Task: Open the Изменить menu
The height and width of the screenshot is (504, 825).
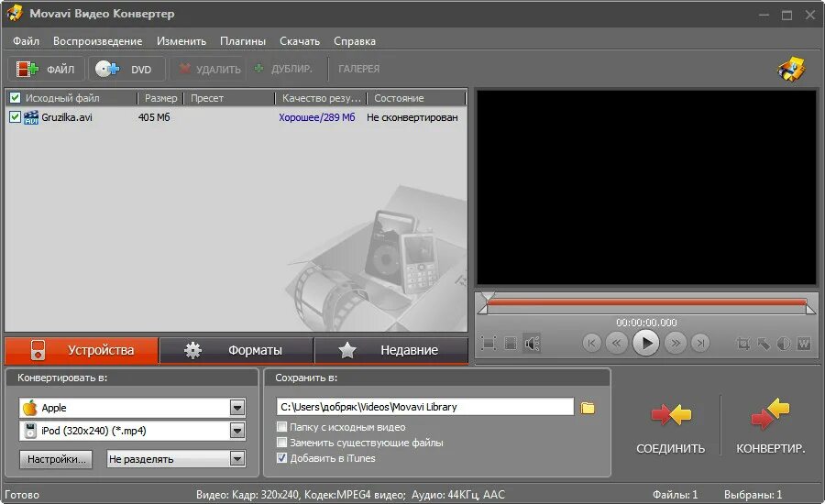Action: (181, 41)
